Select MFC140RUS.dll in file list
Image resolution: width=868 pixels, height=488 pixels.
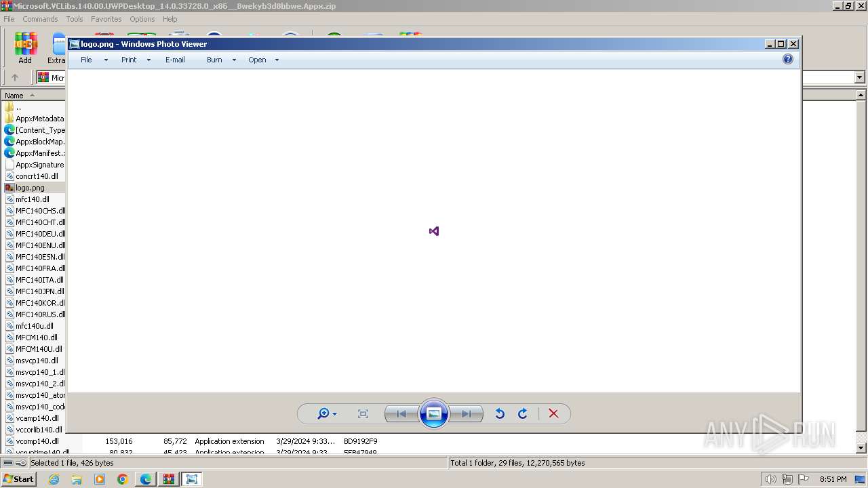[35, 314]
